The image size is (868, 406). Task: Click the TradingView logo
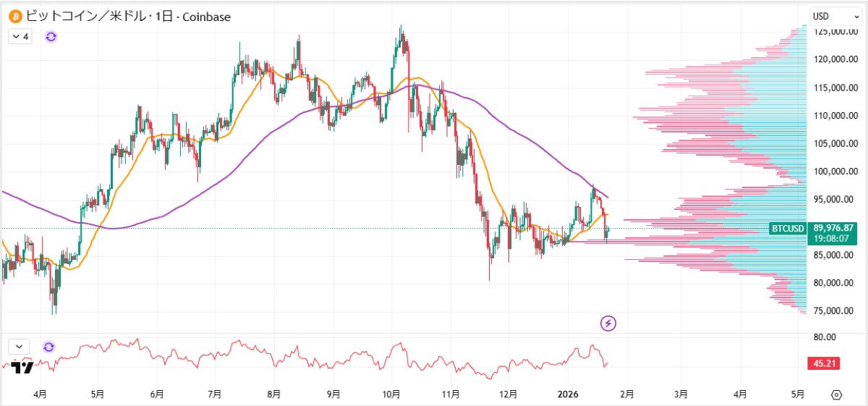22,367
